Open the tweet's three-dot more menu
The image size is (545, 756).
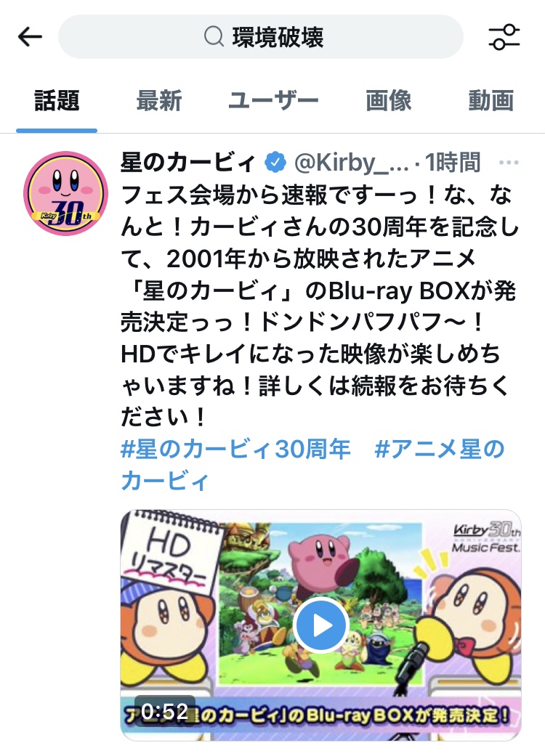509,163
